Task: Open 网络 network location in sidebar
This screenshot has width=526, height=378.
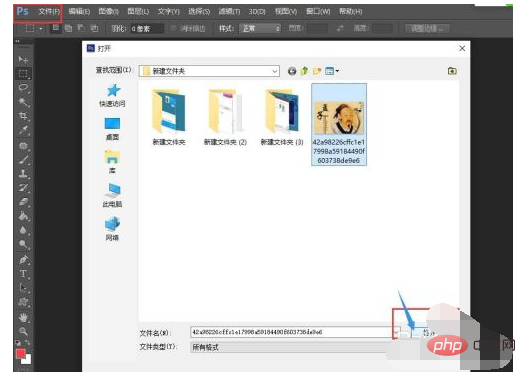Action: coord(112,229)
